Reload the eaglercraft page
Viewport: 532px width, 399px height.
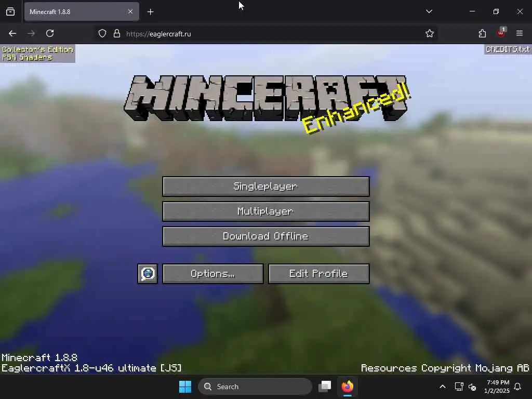(x=50, y=33)
